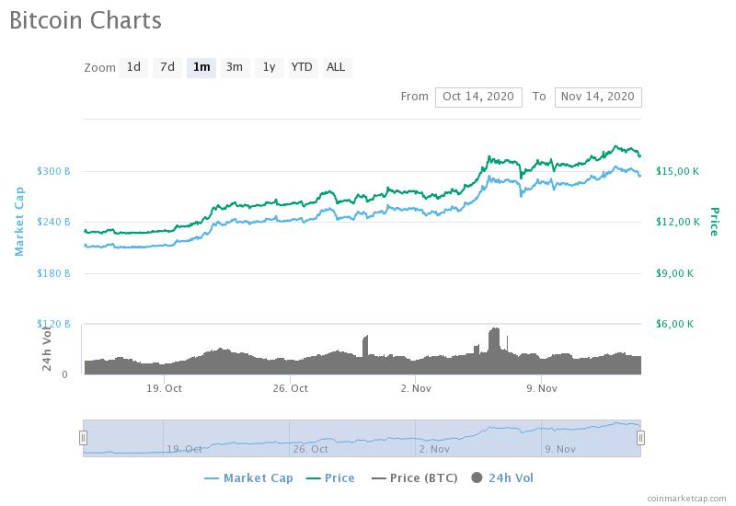The width and height of the screenshot is (736, 506).
Task: Toggle the Price (BTC) series in legend
Action: (x=414, y=478)
